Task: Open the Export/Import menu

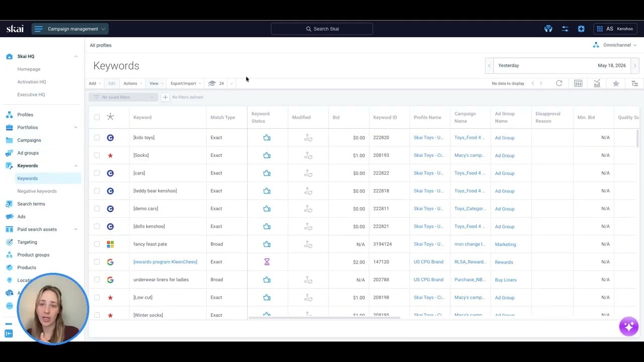Action: pos(186,83)
